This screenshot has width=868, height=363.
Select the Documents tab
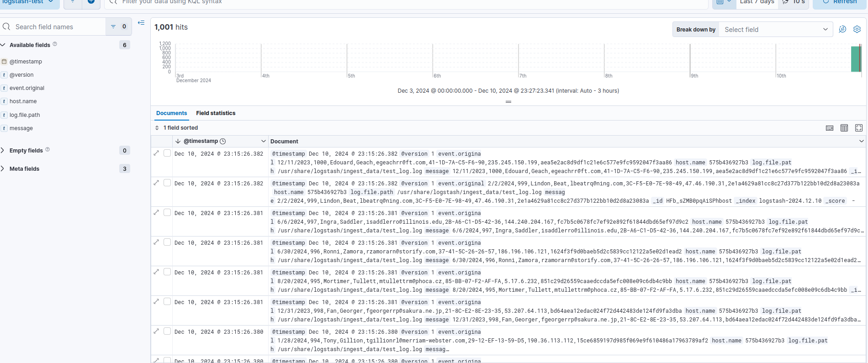tap(171, 113)
